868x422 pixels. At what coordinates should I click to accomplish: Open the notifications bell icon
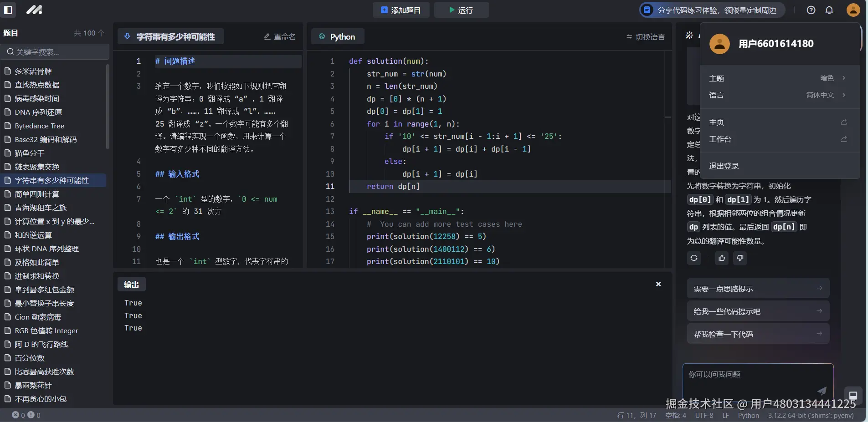coord(829,10)
